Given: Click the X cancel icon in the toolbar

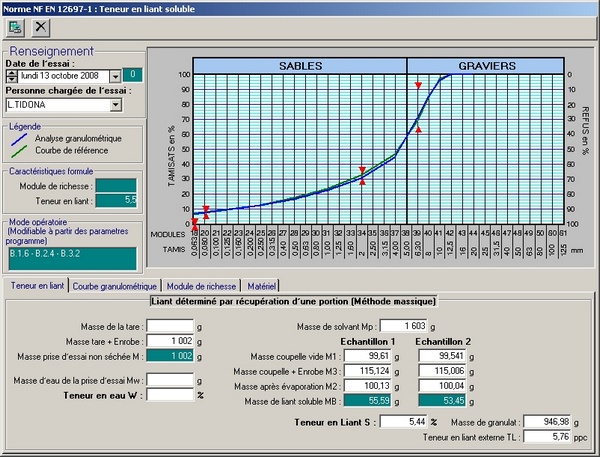Looking at the screenshot, I should pyautogui.click(x=40, y=26).
